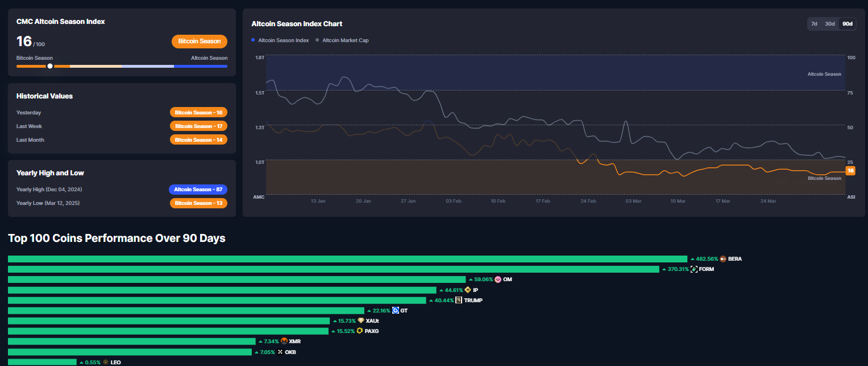Click the season index slider handle

coord(50,66)
